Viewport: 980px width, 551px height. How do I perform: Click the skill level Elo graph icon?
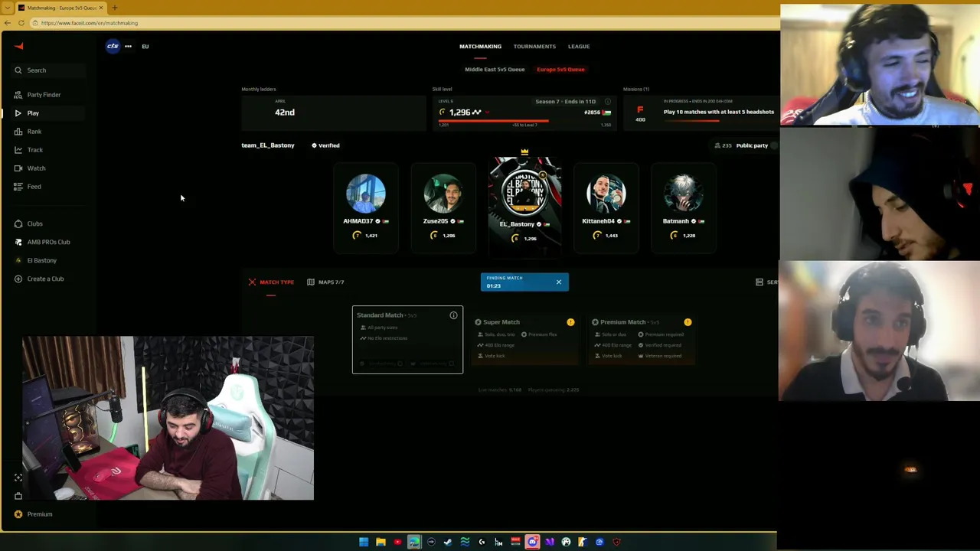(x=477, y=112)
